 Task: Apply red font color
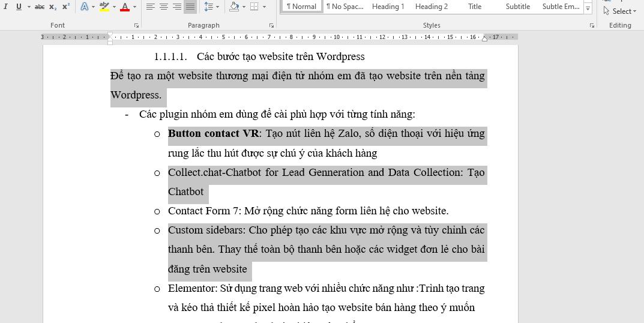(x=125, y=7)
